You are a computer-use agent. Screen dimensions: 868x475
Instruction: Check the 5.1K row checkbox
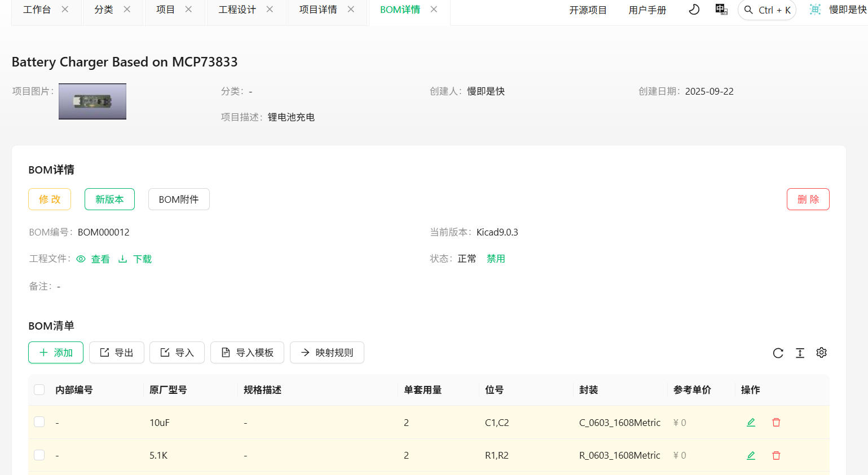[x=39, y=455]
